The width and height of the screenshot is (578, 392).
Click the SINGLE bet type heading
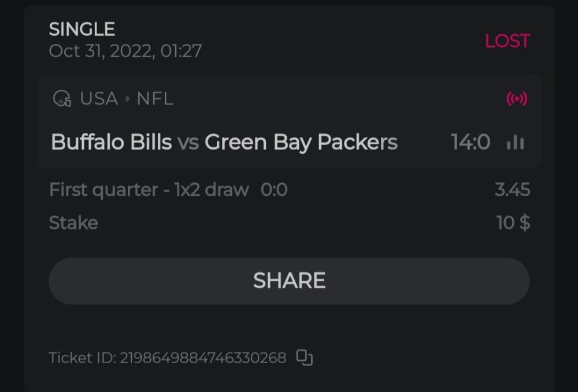click(x=81, y=29)
